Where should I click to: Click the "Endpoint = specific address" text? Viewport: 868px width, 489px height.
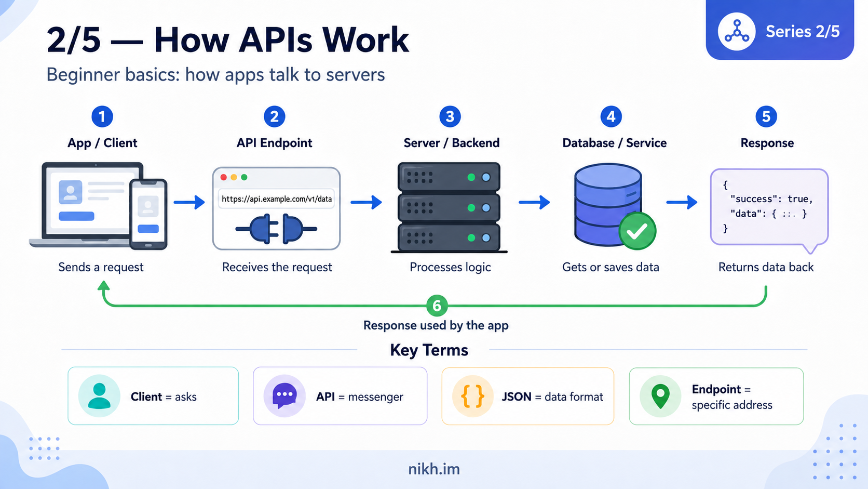click(x=732, y=397)
